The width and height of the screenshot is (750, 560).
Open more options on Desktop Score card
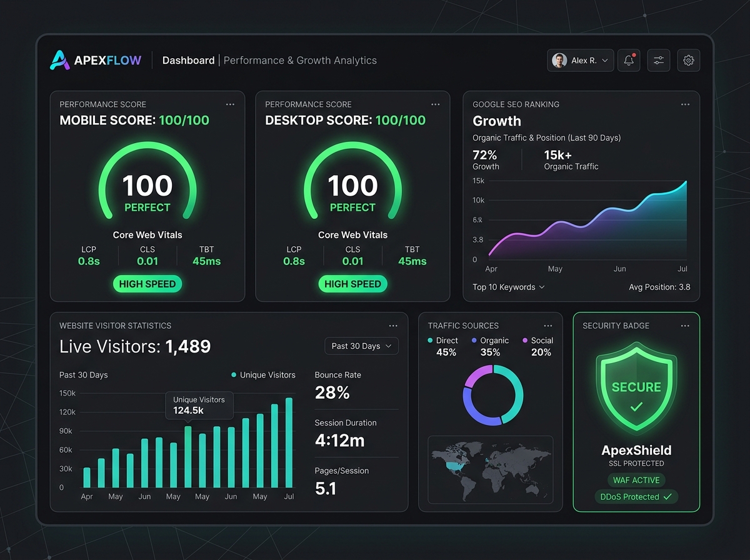435,104
